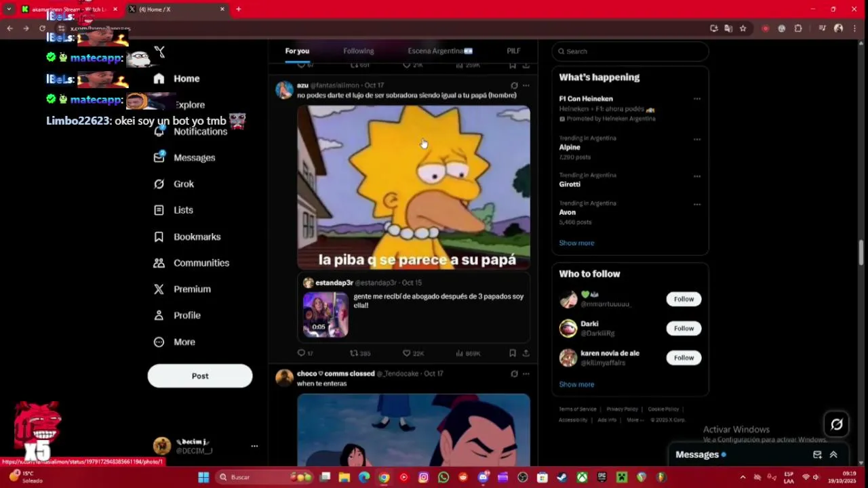
Task: Bookmark the azu post
Action: click(x=513, y=353)
